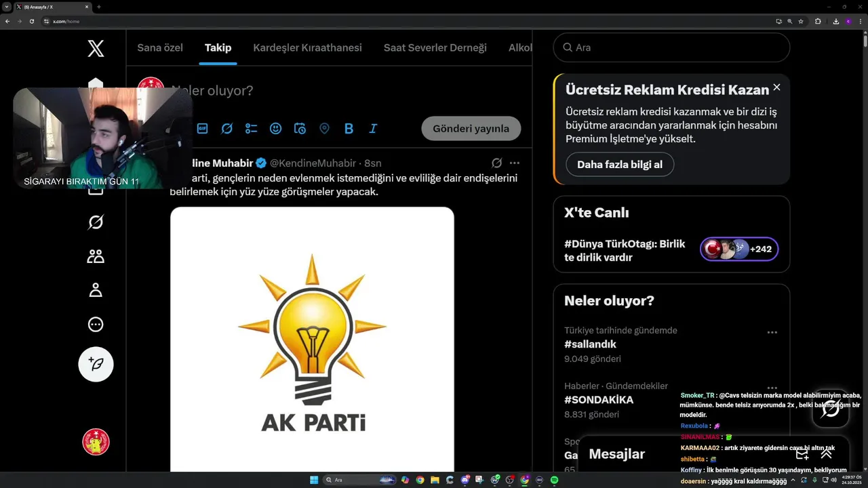Screen dimensions: 868x488
Task: Open the browser downloads icon
Action: point(836,21)
